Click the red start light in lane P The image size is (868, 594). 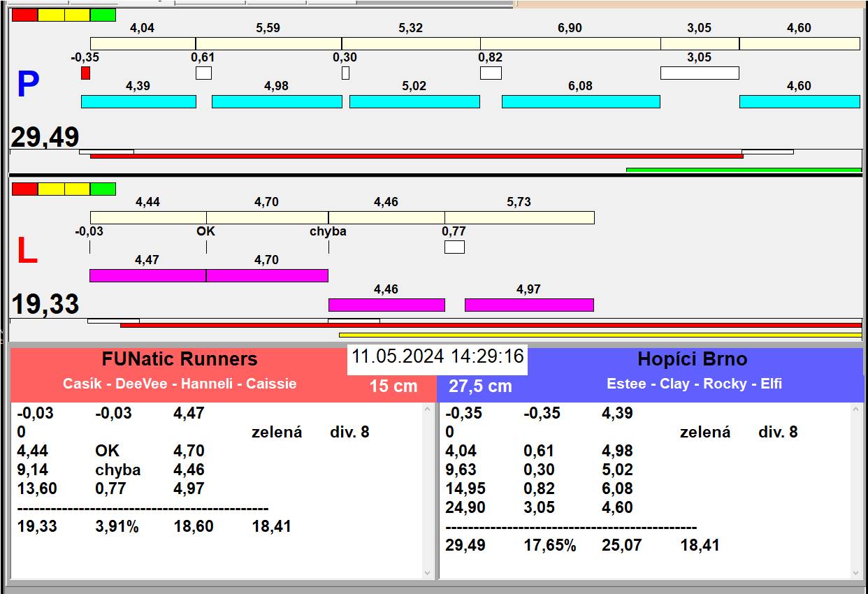tap(25, 15)
